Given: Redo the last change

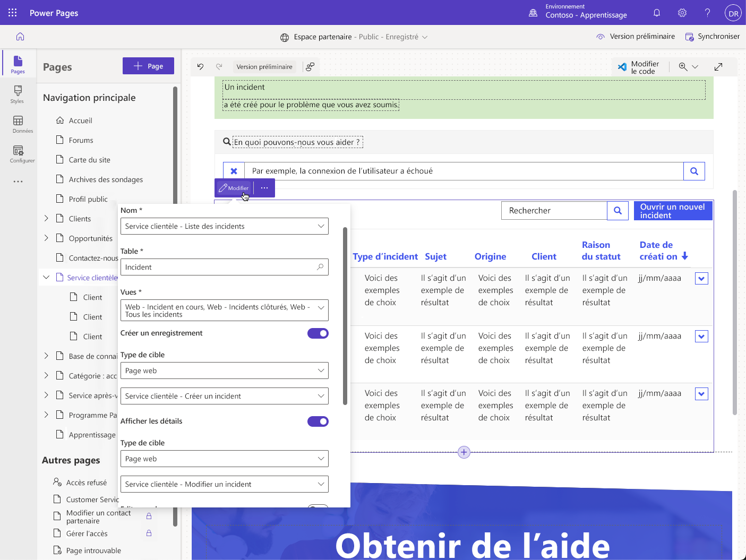Looking at the screenshot, I should tap(219, 66).
